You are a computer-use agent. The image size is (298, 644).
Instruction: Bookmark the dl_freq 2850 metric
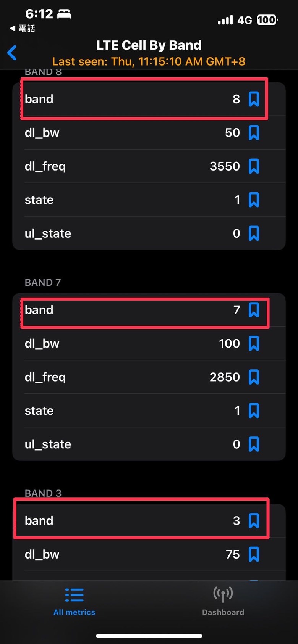coord(254,377)
